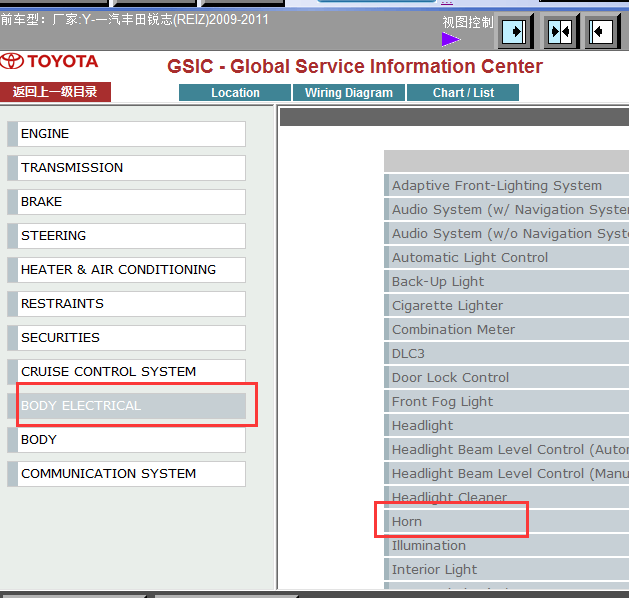629x598 pixels.
Task: Click the center-split view control icon
Action: 560,31
